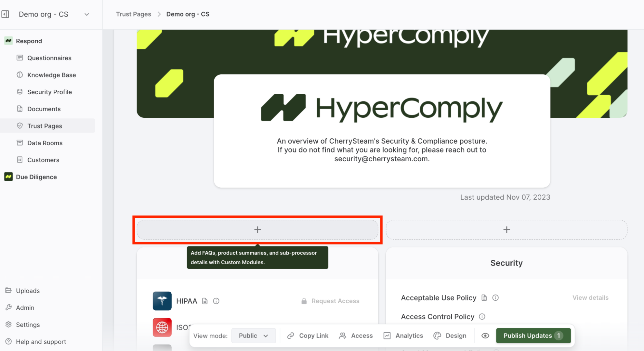Click the Help question mark icon
This screenshot has width=644, height=351.
(8, 342)
